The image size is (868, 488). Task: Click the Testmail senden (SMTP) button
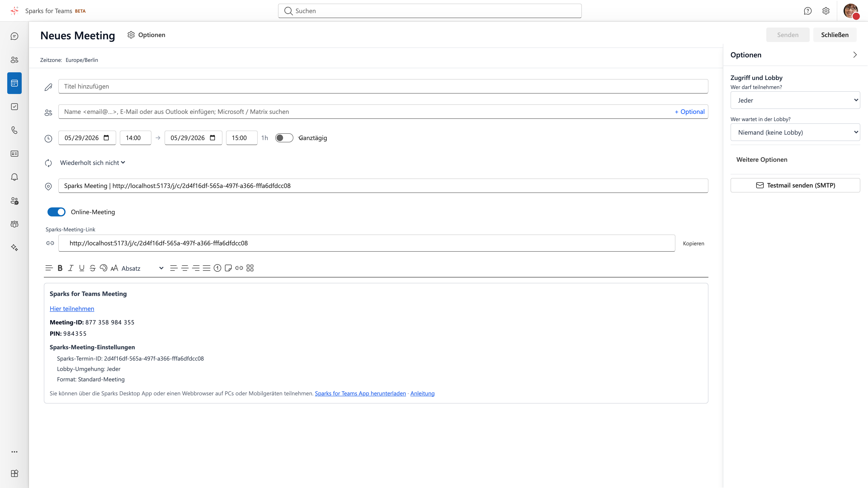point(795,185)
